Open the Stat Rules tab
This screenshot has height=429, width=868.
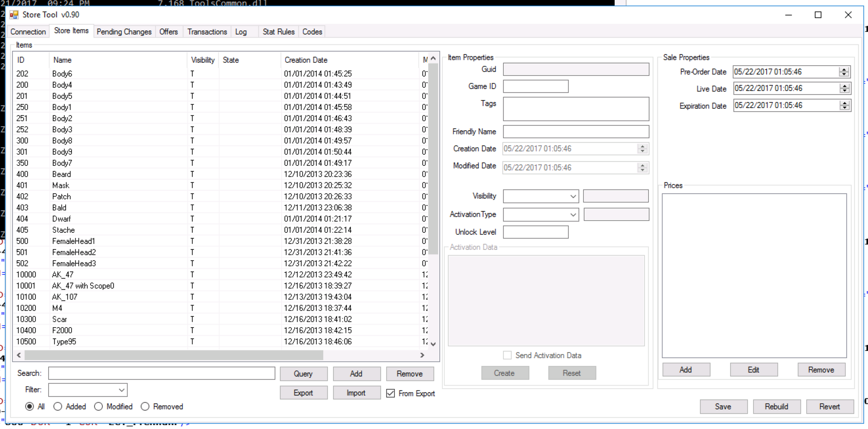(x=278, y=32)
